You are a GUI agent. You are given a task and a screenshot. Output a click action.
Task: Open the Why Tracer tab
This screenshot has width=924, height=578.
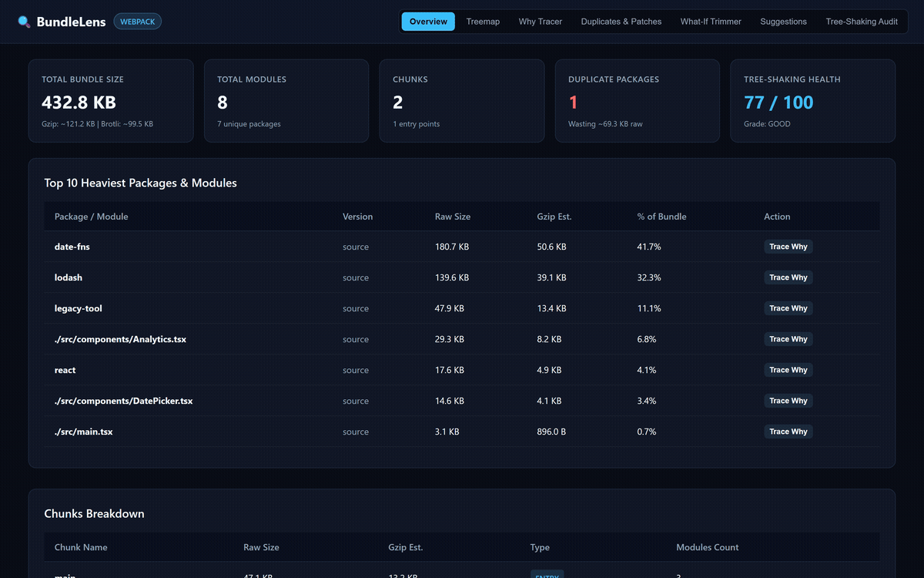(x=541, y=22)
